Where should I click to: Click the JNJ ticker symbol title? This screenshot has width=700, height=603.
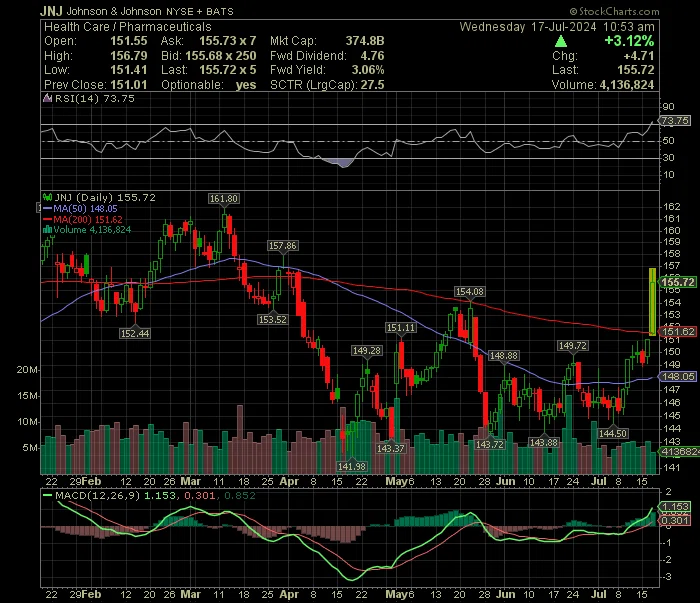coord(51,11)
